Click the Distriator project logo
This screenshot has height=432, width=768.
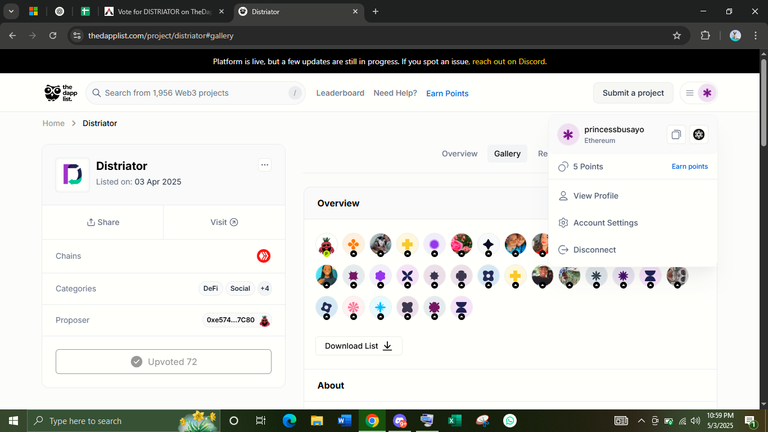click(72, 174)
